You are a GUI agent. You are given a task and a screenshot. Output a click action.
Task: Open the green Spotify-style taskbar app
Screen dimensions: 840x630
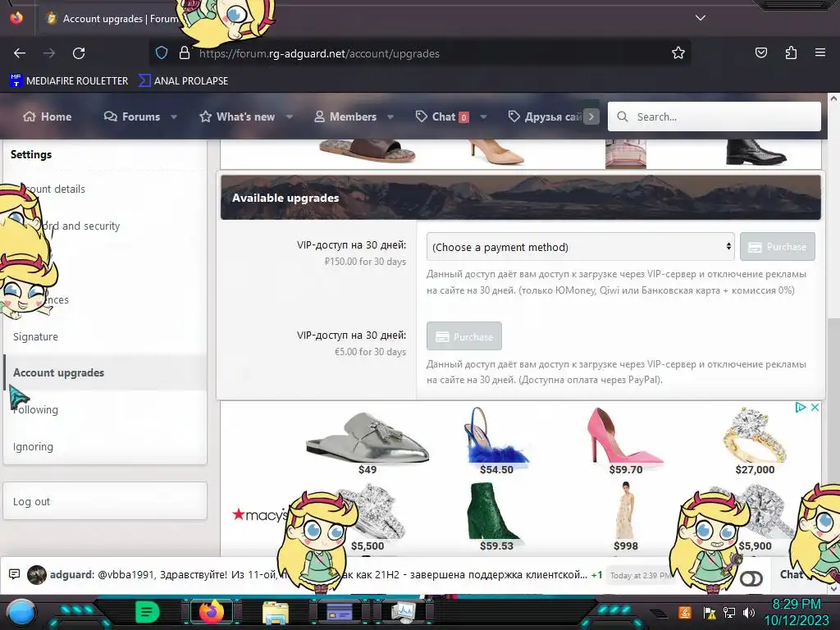pyautogui.click(x=148, y=612)
